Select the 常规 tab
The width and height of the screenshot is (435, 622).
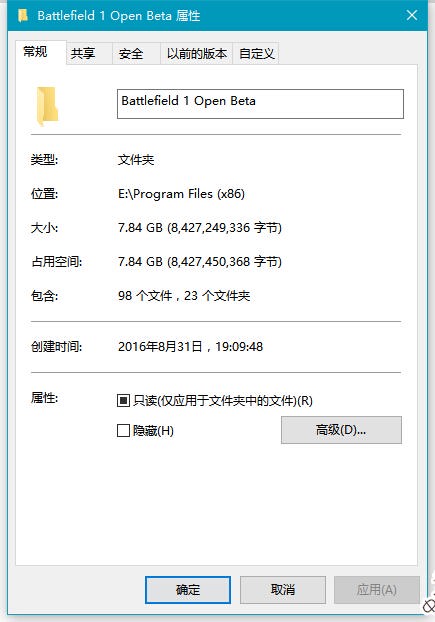click(x=35, y=52)
